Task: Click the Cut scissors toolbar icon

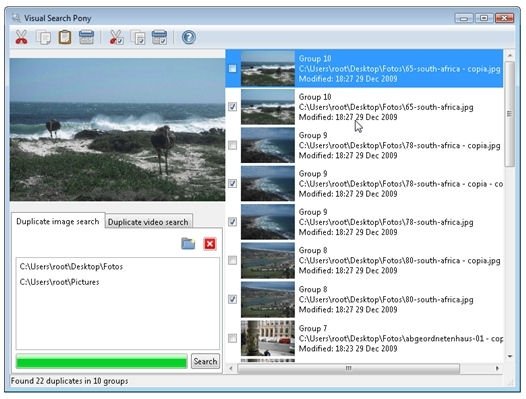Action: (21, 37)
